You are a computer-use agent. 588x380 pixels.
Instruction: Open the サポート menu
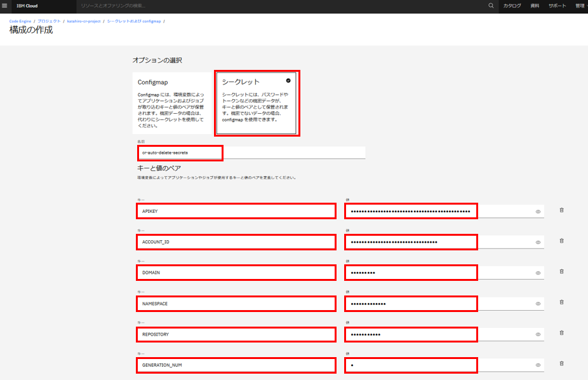click(557, 6)
